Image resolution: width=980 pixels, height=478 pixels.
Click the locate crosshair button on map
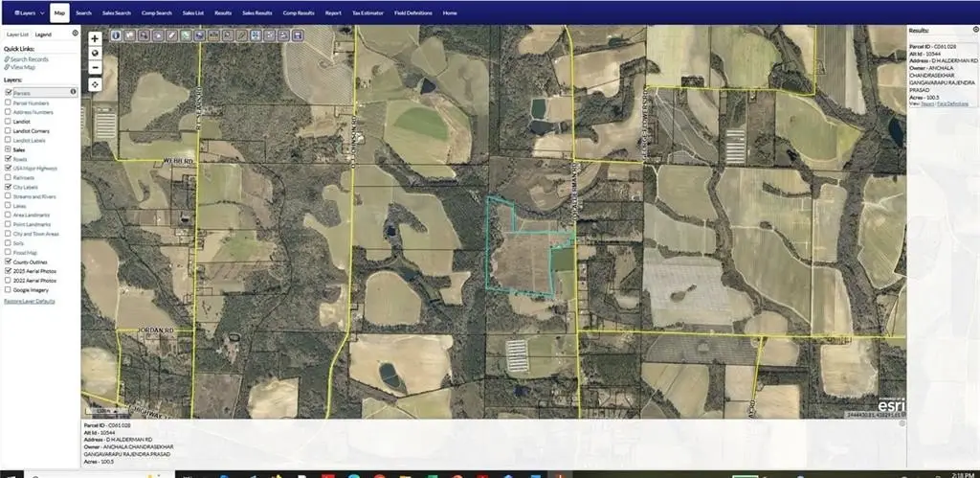pyautogui.click(x=95, y=84)
